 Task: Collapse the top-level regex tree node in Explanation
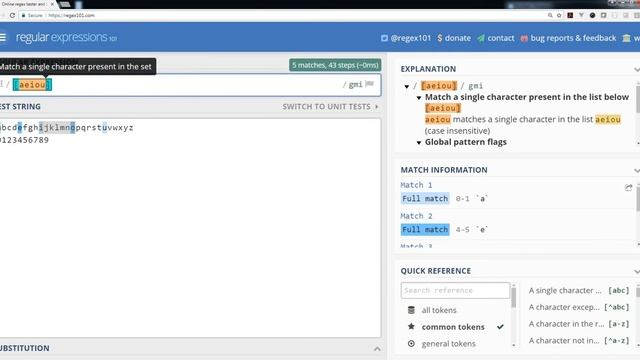click(x=407, y=86)
